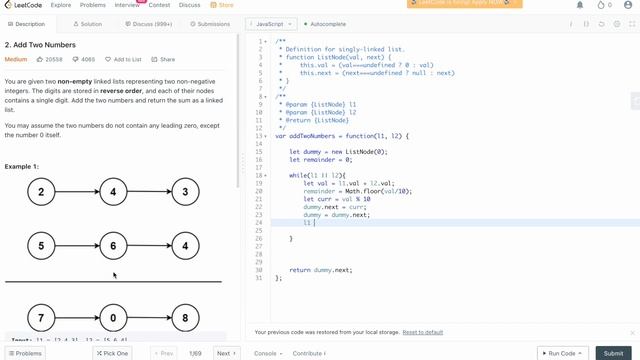
Task: Open the Submissions tab
Action: click(210, 24)
